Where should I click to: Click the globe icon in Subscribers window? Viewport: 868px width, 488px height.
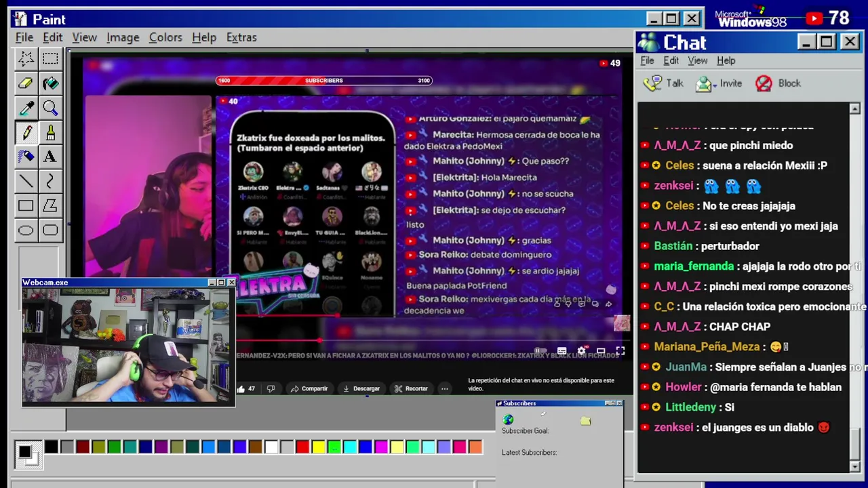[x=509, y=420]
